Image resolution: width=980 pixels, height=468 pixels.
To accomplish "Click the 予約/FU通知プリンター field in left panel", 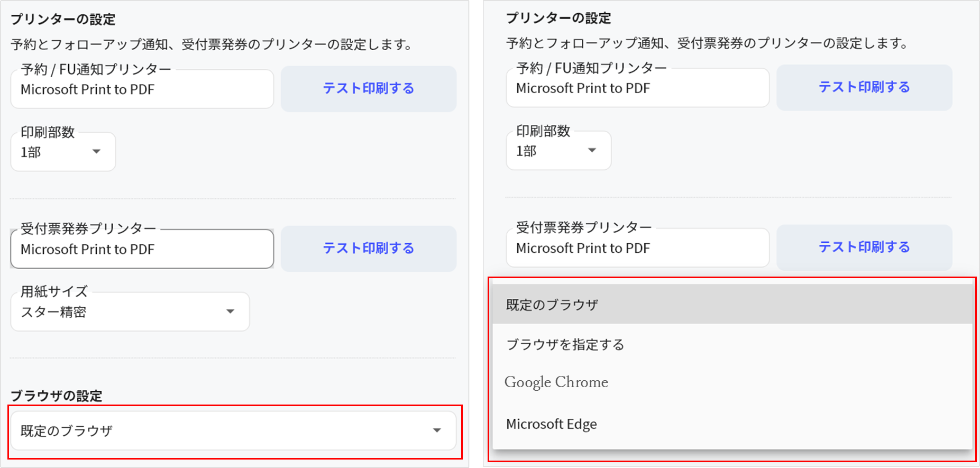I will [142, 89].
